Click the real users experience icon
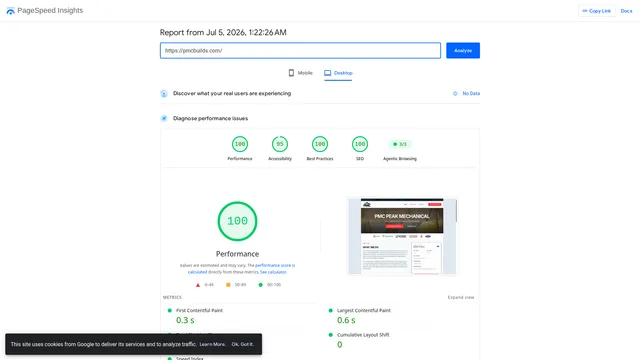640x360 pixels. (164, 93)
